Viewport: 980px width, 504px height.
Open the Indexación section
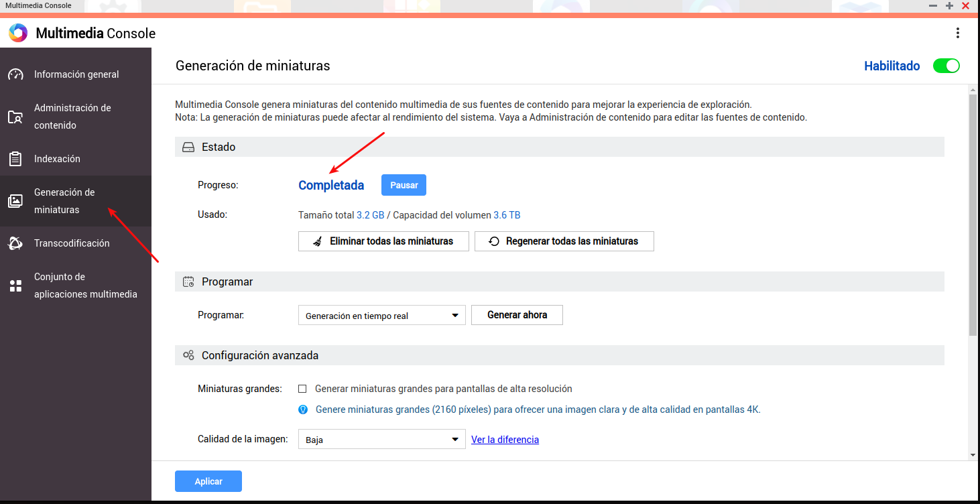[x=57, y=159]
